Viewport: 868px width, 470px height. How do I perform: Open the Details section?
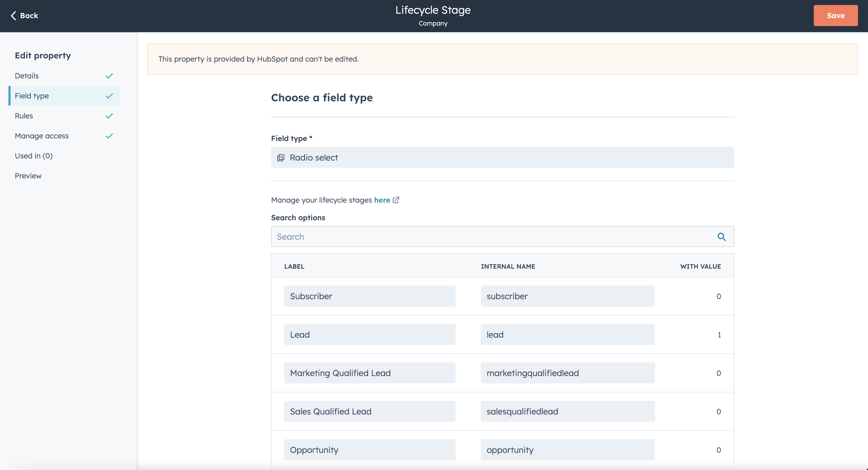click(x=27, y=76)
